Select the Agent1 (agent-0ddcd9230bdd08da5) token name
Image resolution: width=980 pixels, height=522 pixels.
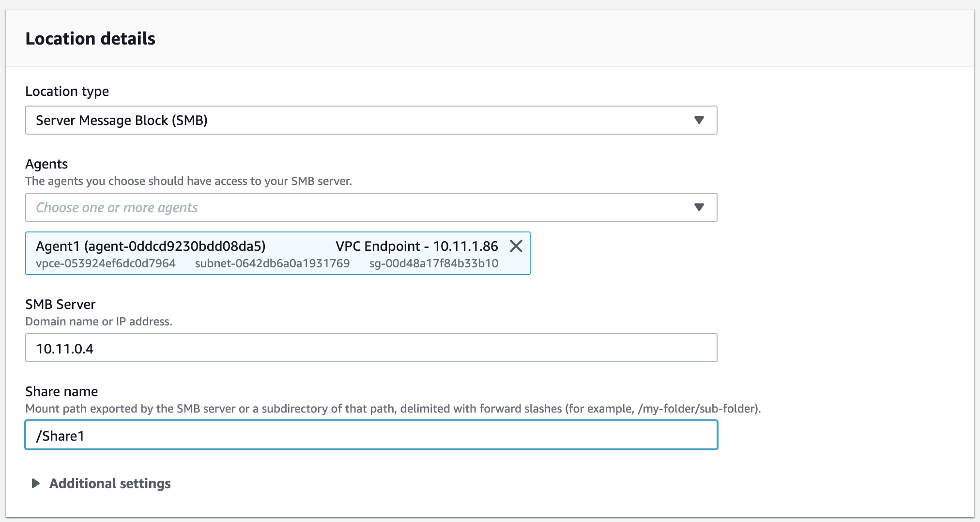click(151, 246)
